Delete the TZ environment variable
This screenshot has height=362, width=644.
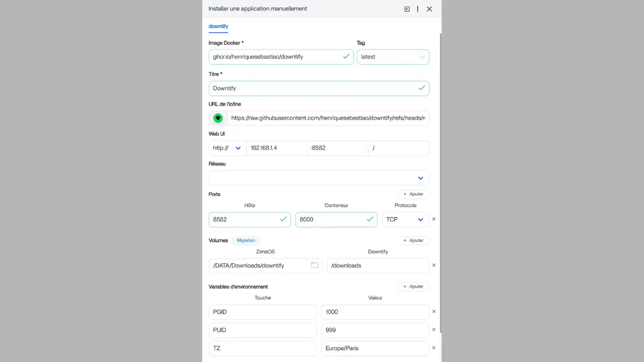(434, 348)
